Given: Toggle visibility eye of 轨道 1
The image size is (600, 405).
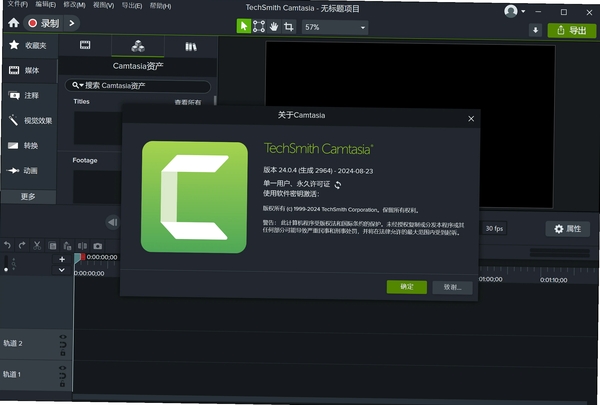Looking at the screenshot, I should (x=62, y=368).
